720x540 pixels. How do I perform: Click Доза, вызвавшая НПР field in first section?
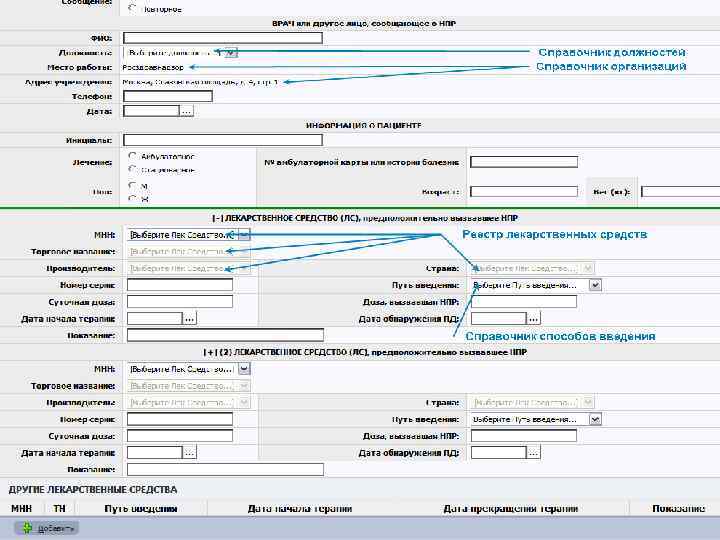524,302
